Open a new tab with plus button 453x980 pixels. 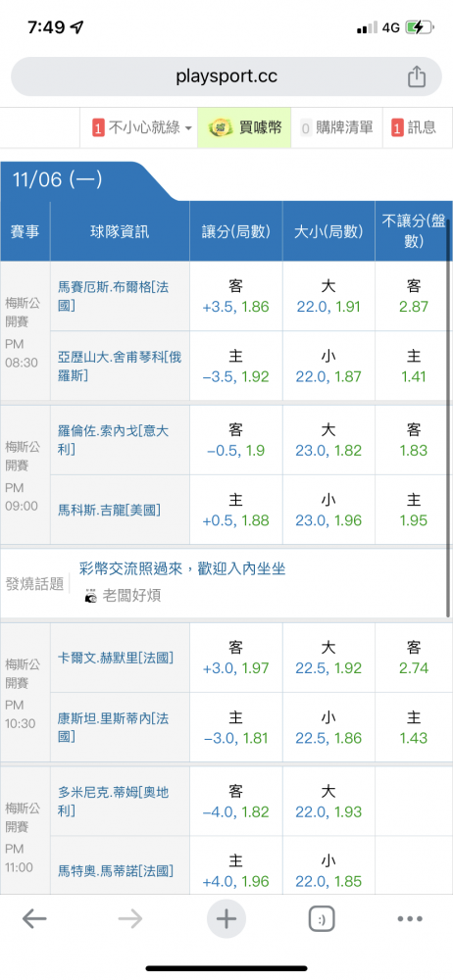click(x=226, y=919)
